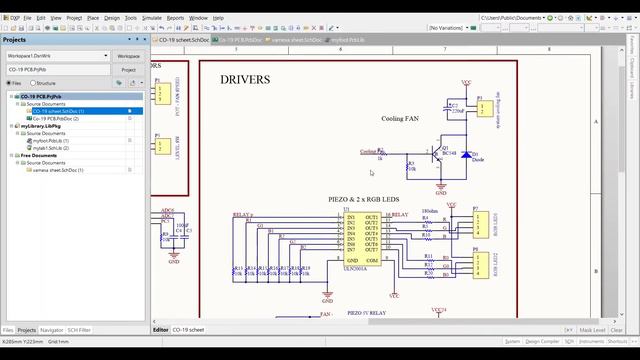Select the Place Wire tool
The height and width of the screenshot is (360, 640).
(206, 28)
